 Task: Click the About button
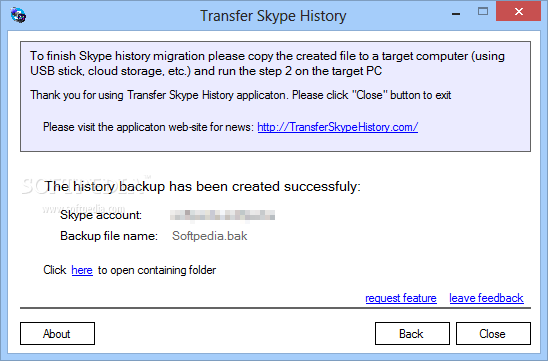pyautogui.click(x=57, y=333)
